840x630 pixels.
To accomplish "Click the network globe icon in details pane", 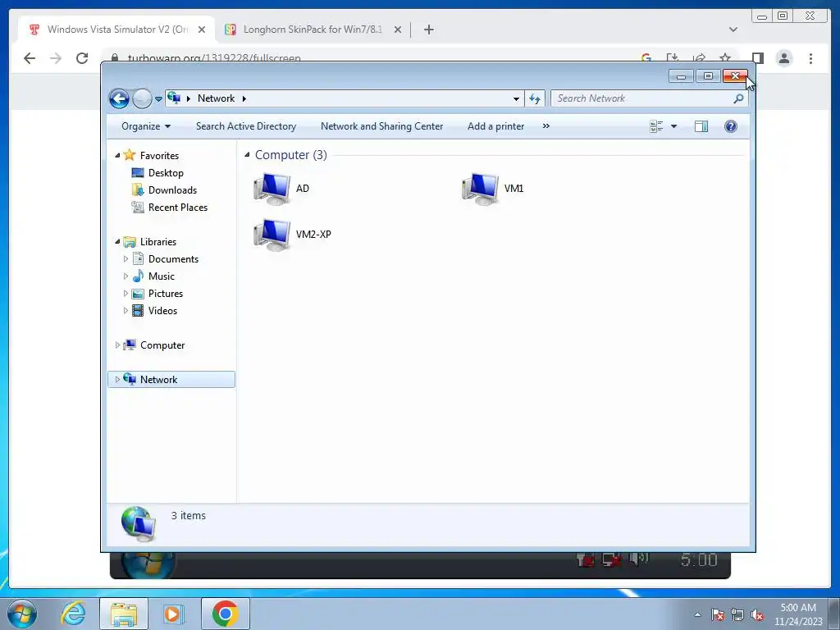I will click(139, 524).
